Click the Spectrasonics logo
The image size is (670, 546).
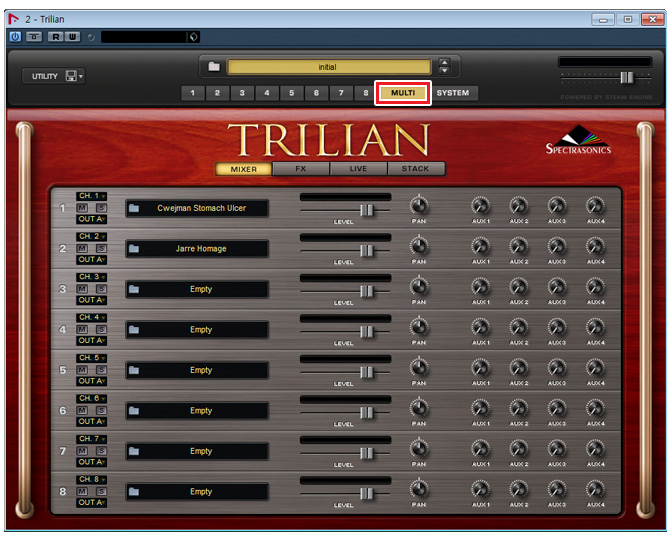pos(579,140)
